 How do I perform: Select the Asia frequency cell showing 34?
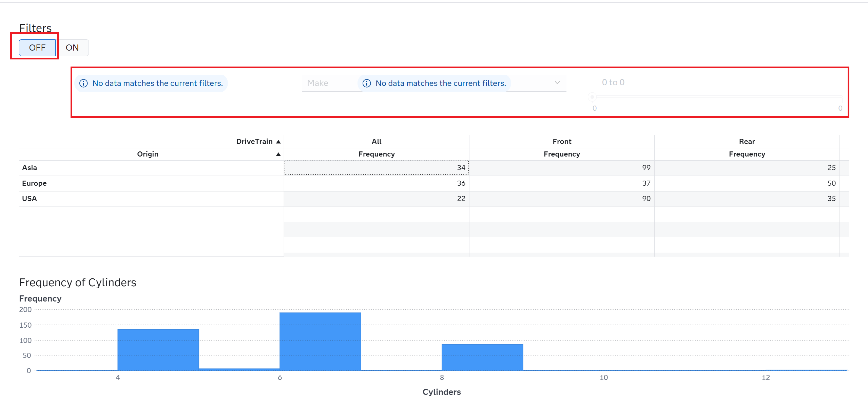click(x=376, y=167)
